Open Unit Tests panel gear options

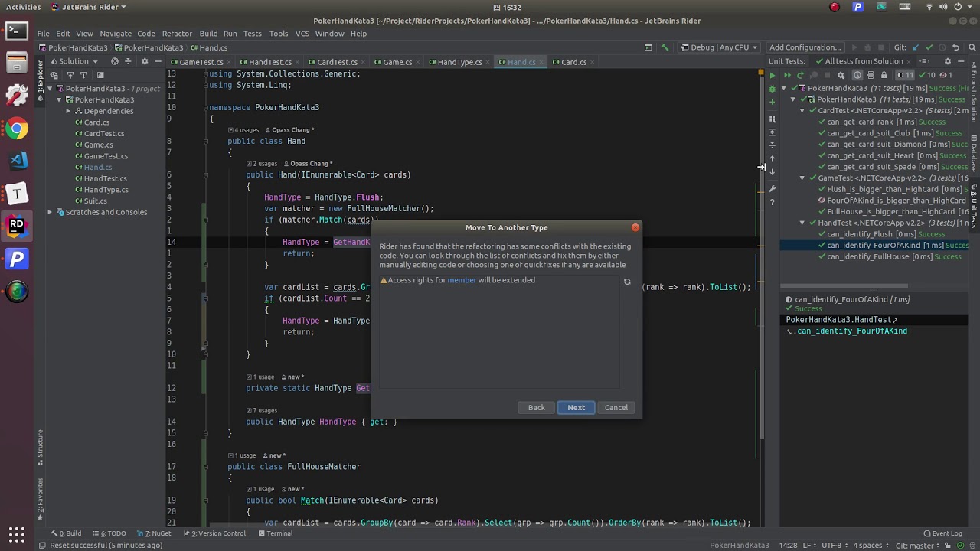point(948,61)
